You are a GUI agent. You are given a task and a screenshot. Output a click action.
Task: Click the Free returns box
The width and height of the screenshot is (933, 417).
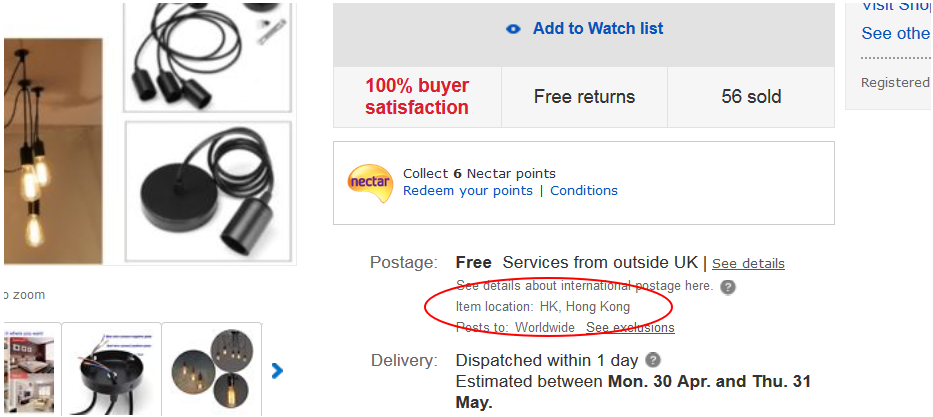[584, 97]
